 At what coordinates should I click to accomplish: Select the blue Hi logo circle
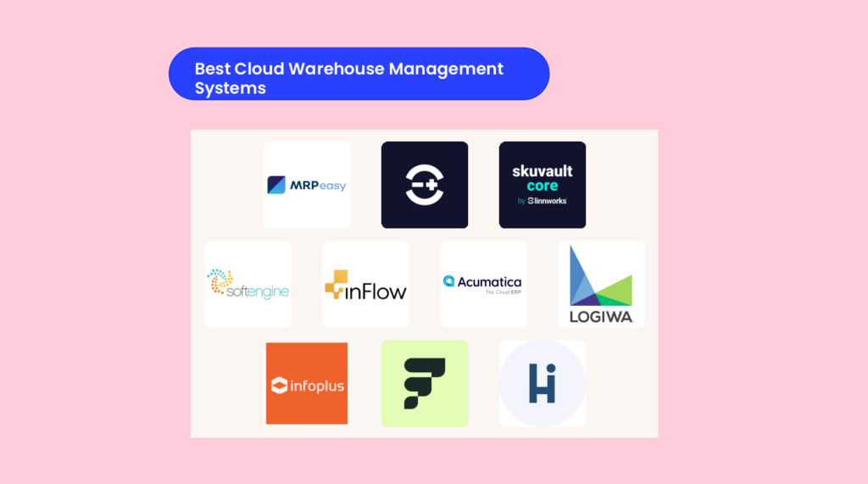pos(542,384)
